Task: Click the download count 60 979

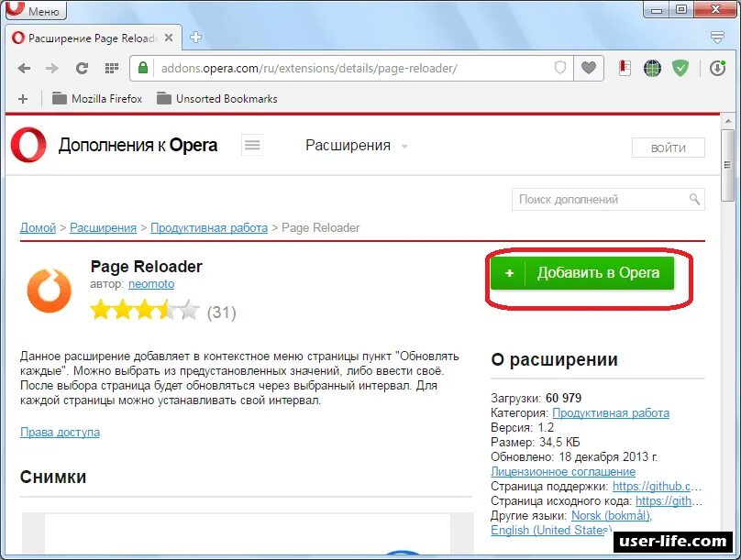Action: (563, 398)
